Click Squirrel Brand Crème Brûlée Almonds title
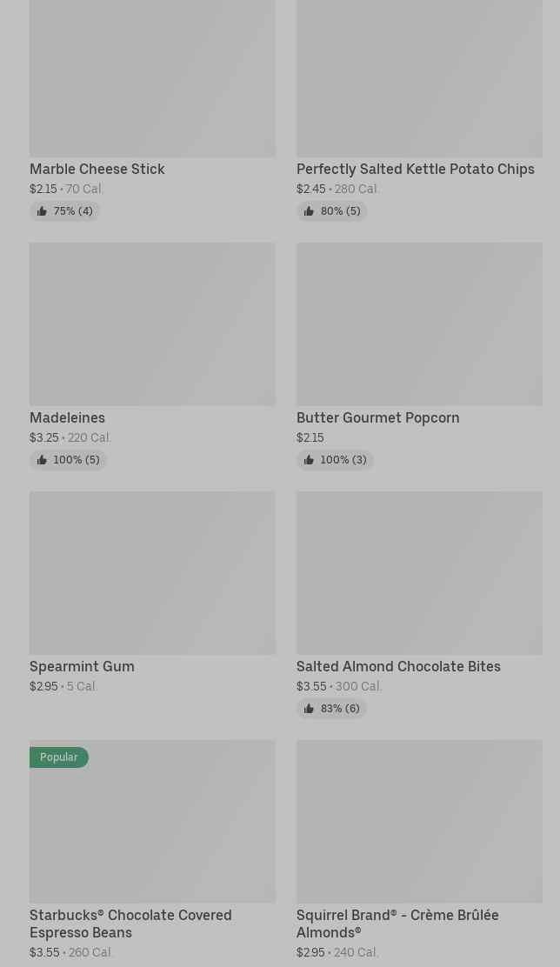Viewport: 560px width, 967px height. (397, 924)
